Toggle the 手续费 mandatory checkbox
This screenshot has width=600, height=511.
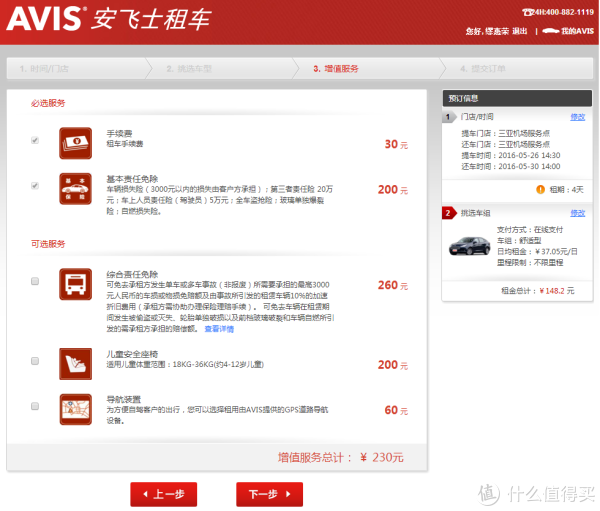click(x=35, y=140)
